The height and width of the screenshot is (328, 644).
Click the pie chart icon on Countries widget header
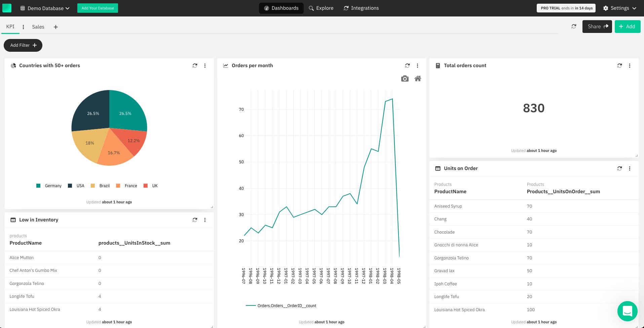pyautogui.click(x=13, y=66)
